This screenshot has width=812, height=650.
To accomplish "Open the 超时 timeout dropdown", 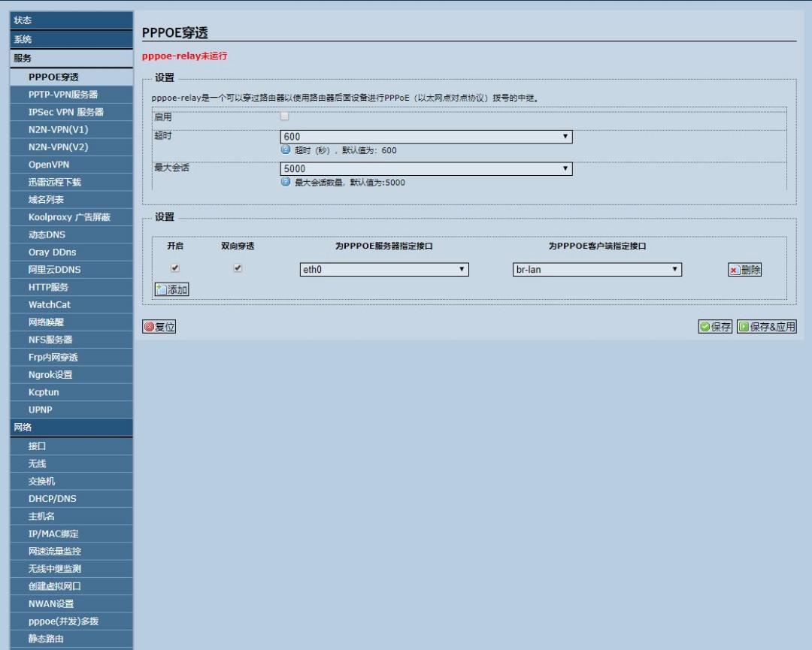I will tap(566, 136).
